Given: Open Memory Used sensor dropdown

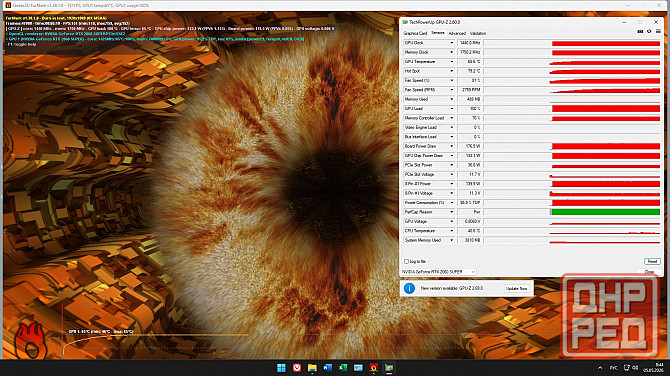Looking at the screenshot, I should pyautogui.click(x=451, y=99).
